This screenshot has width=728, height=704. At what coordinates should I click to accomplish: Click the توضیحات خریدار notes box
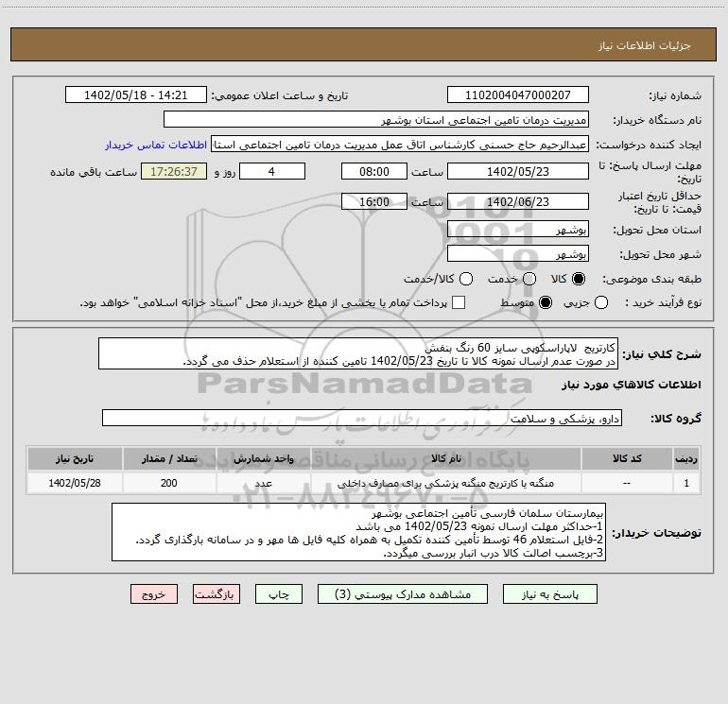[x=359, y=532]
